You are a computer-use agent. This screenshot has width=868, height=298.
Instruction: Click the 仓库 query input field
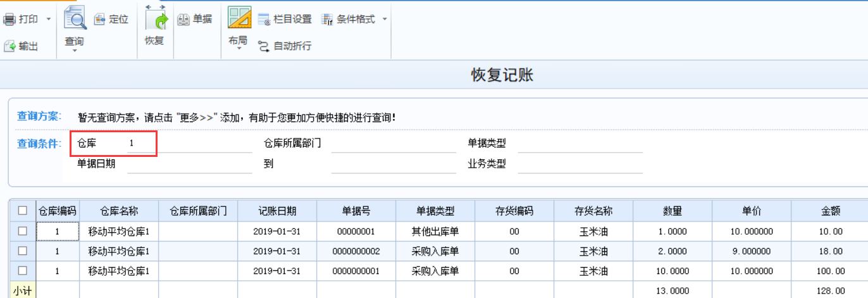coord(139,144)
